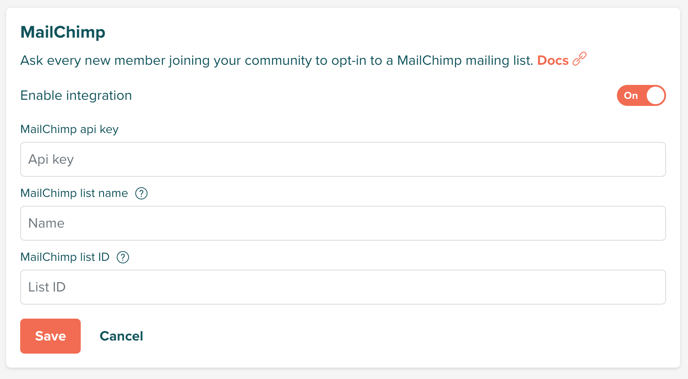Open the Docs link

click(553, 61)
